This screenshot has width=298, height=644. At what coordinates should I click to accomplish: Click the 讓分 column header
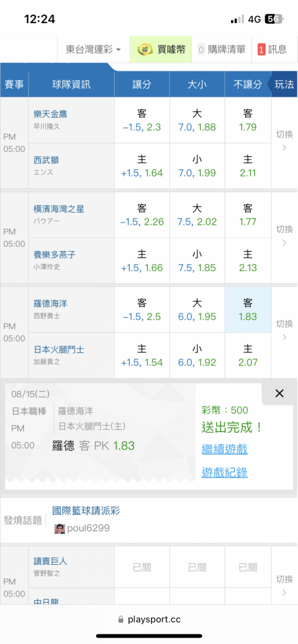(142, 84)
